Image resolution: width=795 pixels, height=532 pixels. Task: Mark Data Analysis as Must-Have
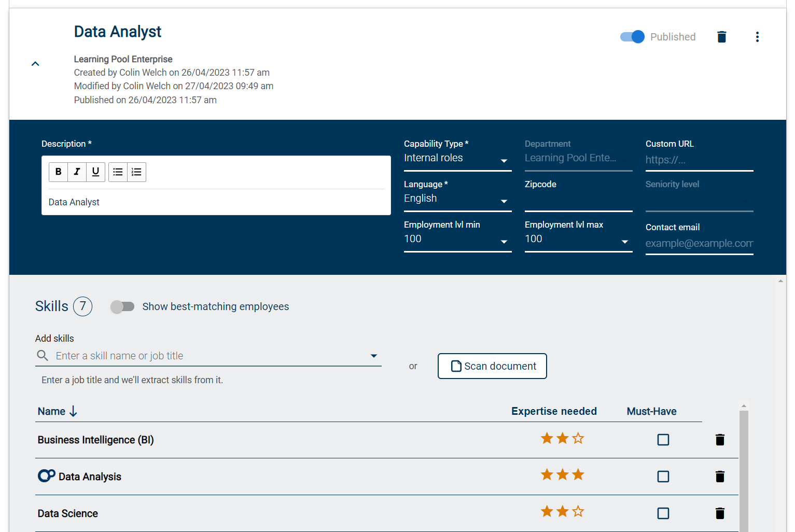pyautogui.click(x=663, y=477)
